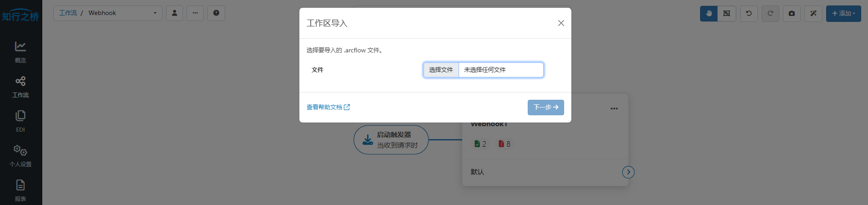Viewport: 868px width, 205px height.
Task: Click the magic wand auto-arrange button
Action: [x=813, y=14]
